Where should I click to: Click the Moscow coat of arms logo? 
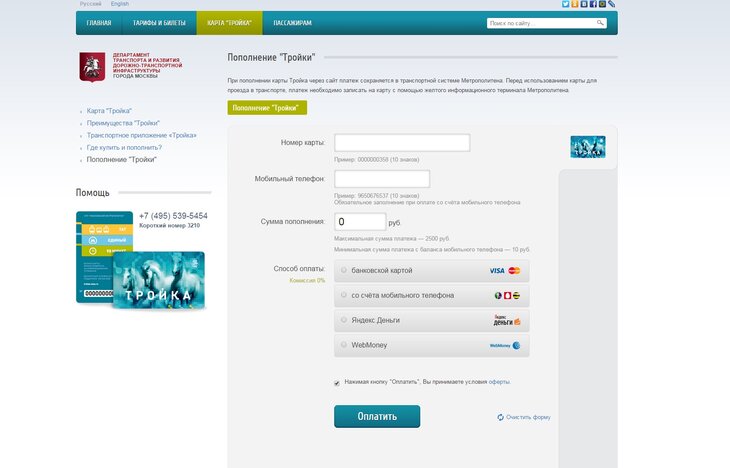(92, 67)
